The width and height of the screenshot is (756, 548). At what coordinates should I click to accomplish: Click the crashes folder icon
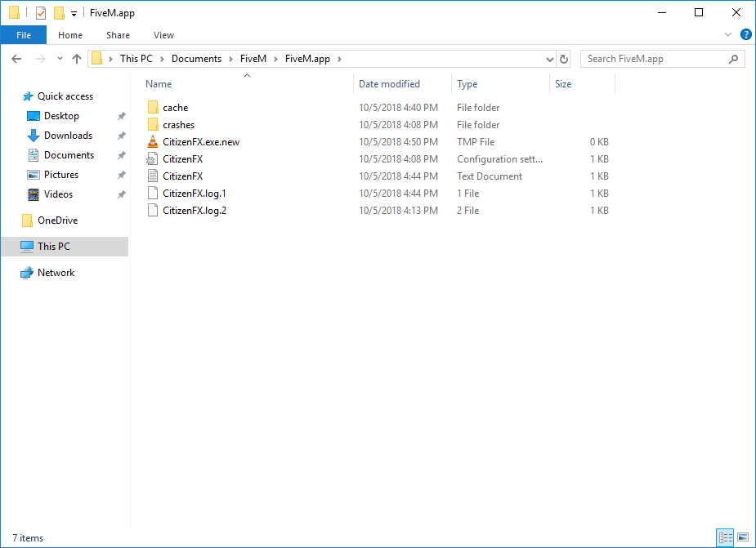point(153,125)
